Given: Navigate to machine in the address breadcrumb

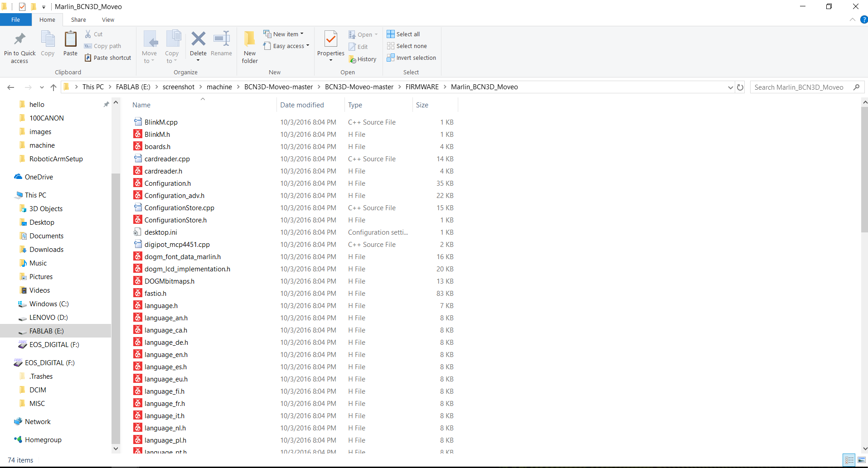Looking at the screenshot, I should click(x=219, y=87).
